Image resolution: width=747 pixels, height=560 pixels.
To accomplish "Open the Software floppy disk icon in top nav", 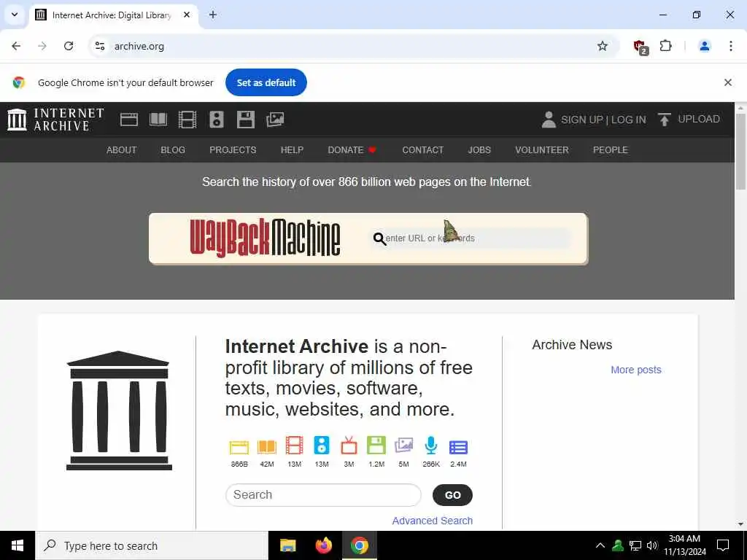I will (246, 119).
